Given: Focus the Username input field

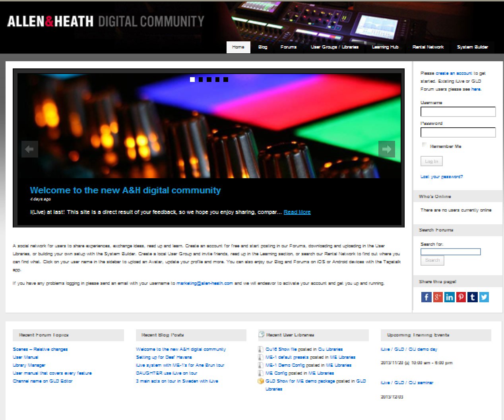Looking at the screenshot, I should (x=458, y=112).
